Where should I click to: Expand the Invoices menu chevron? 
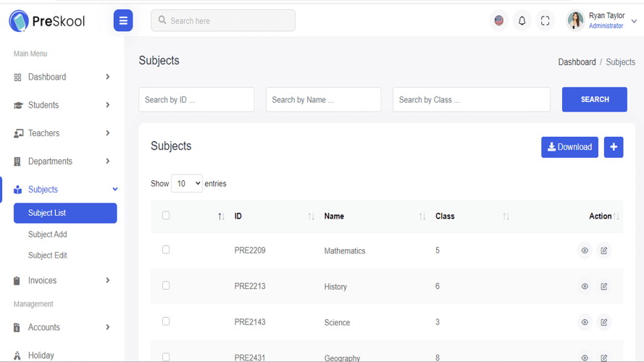pyautogui.click(x=108, y=280)
